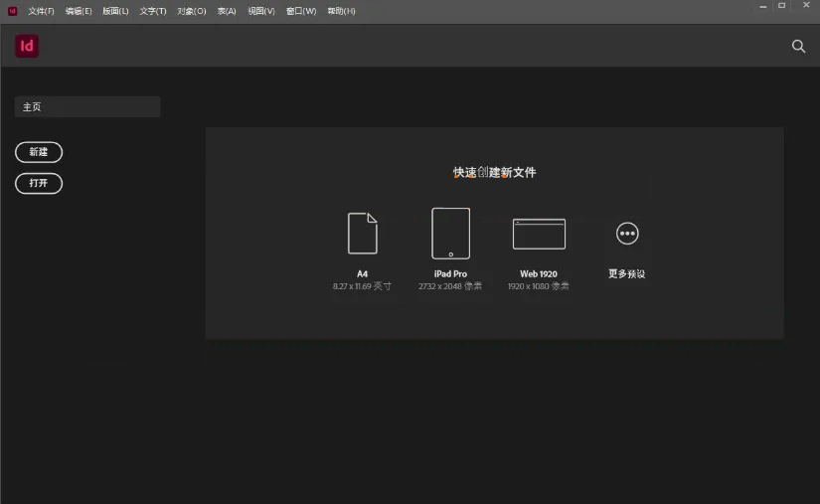Maximize the InDesign window
This screenshot has height=504, width=820.
[782, 6]
